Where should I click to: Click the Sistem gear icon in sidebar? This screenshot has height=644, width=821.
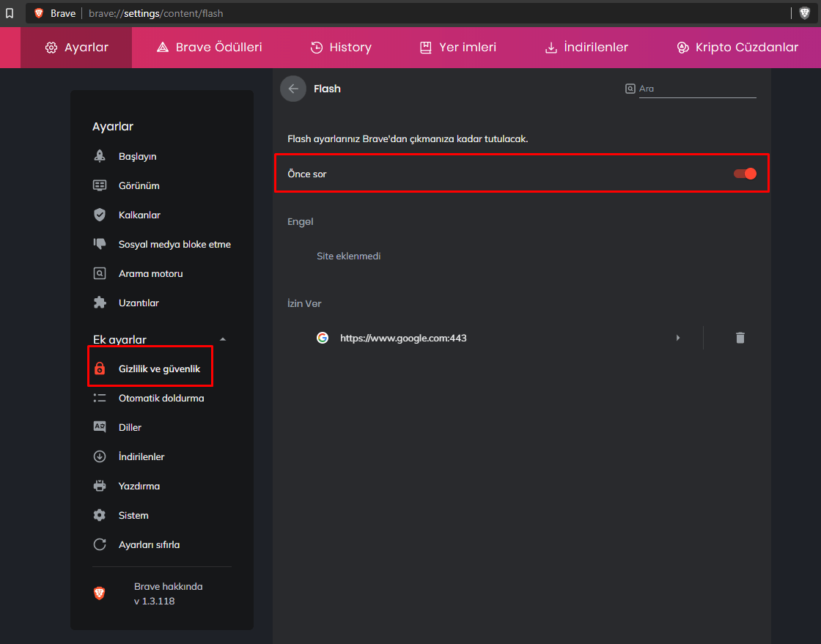click(100, 515)
